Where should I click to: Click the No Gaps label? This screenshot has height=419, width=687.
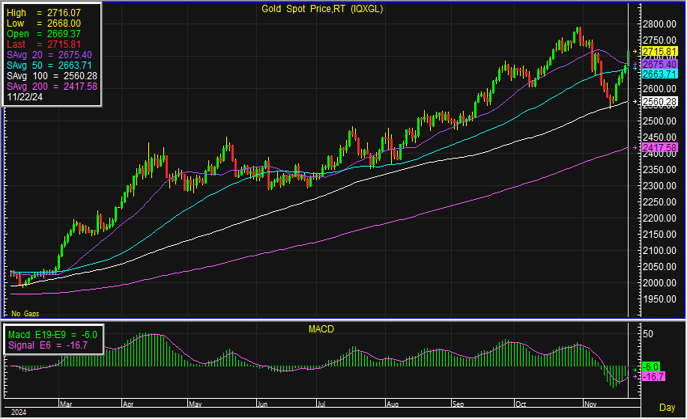pyautogui.click(x=23, y=314)
